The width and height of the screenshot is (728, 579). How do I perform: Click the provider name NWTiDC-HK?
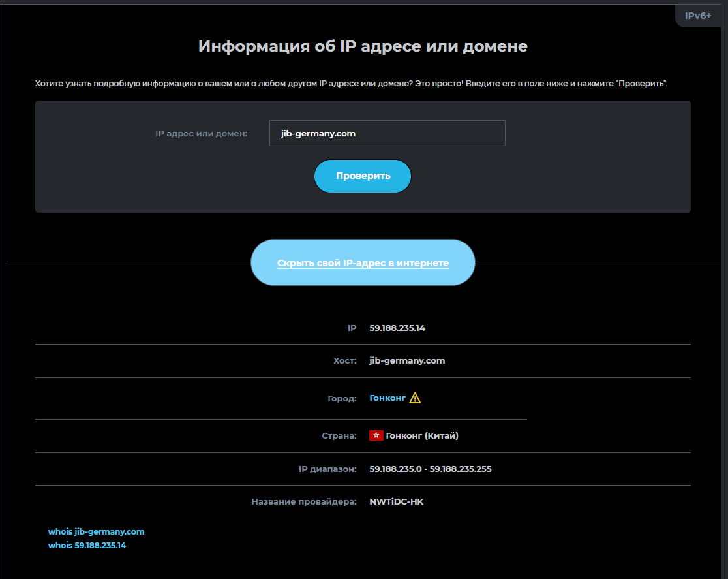tap(396, 501)
